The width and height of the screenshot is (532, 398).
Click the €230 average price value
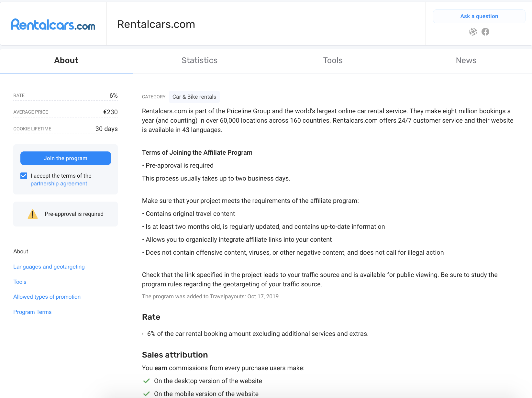(x=110, y=112)
